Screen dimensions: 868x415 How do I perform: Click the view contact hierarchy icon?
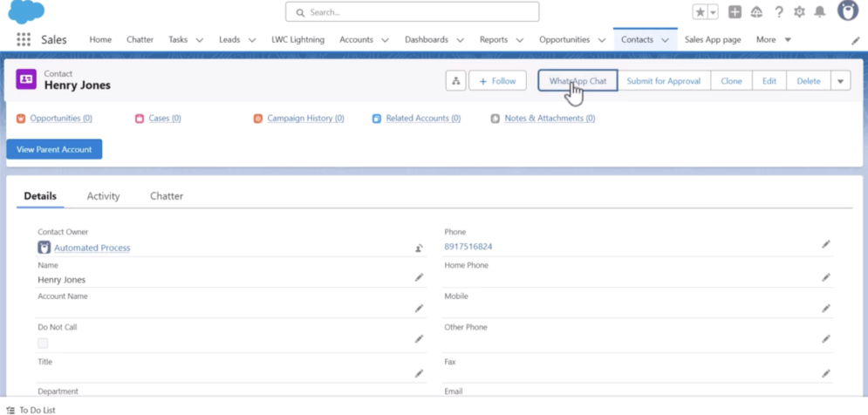point(455,81)
